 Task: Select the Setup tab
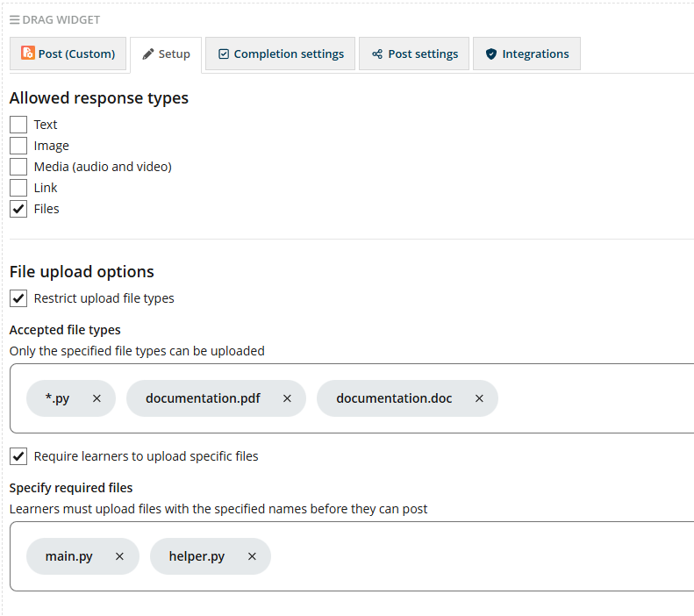click(x=166, y=54)
